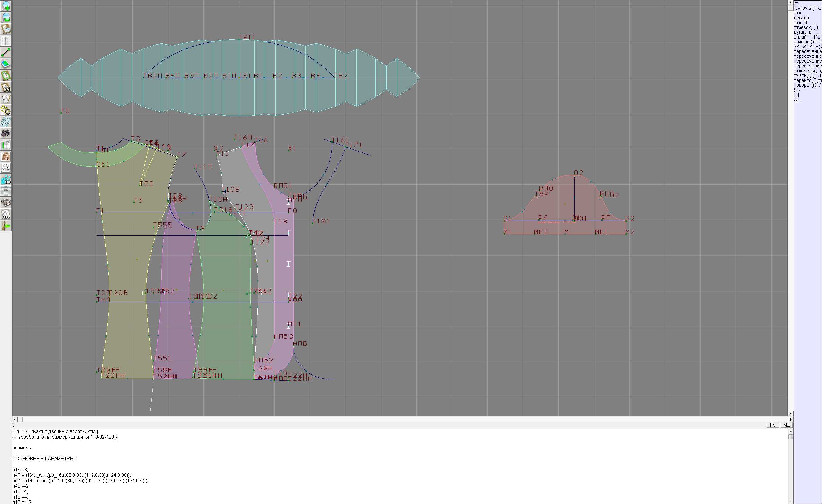
Task: Click the ALG algorithm icon
Action: tap(6, 214)
